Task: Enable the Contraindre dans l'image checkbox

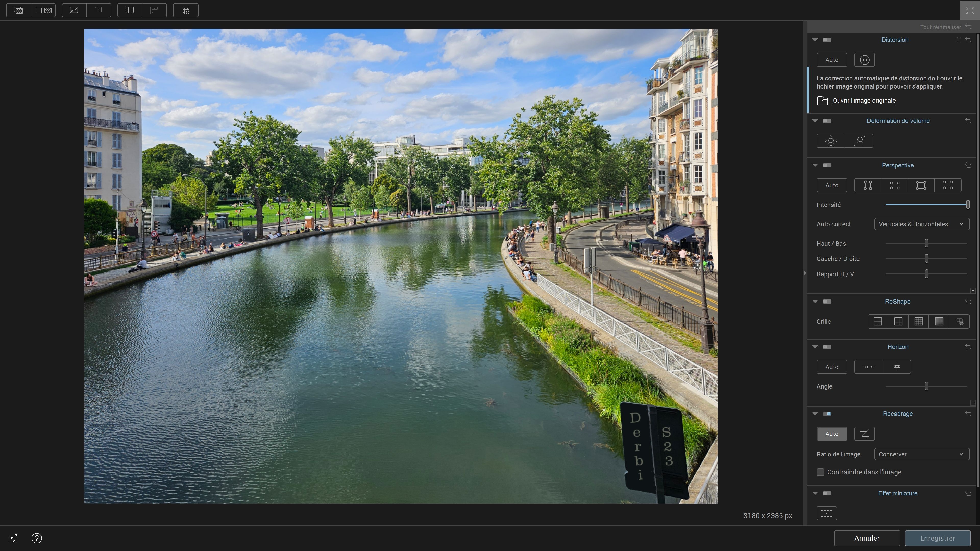Action: pos(820,472)
